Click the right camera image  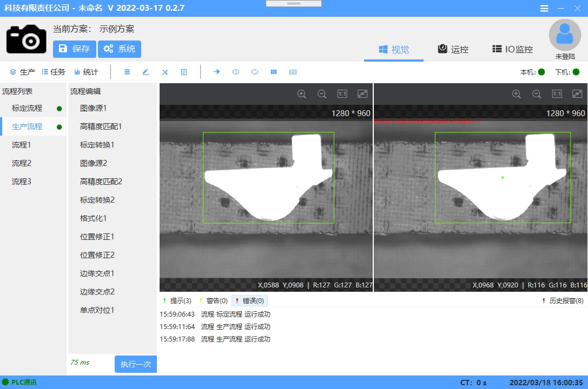[x=481, y=198]
